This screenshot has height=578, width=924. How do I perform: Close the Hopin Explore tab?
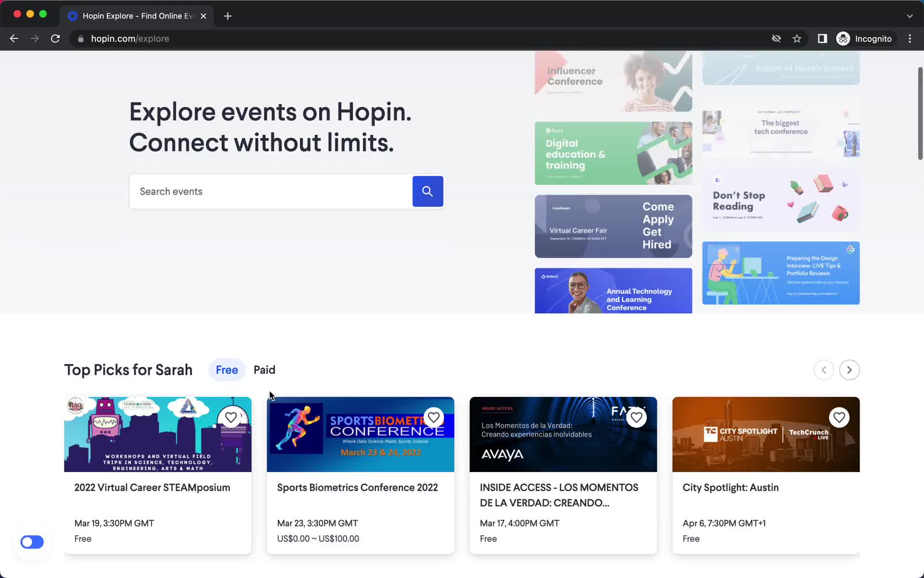tap(204, 16)
